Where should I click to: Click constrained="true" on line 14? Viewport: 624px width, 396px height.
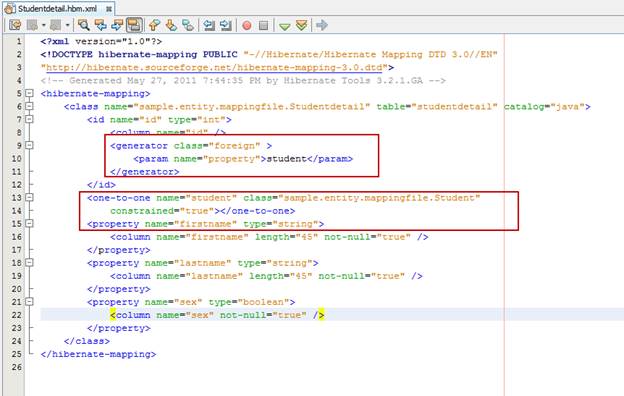click(x=162, y=211)
